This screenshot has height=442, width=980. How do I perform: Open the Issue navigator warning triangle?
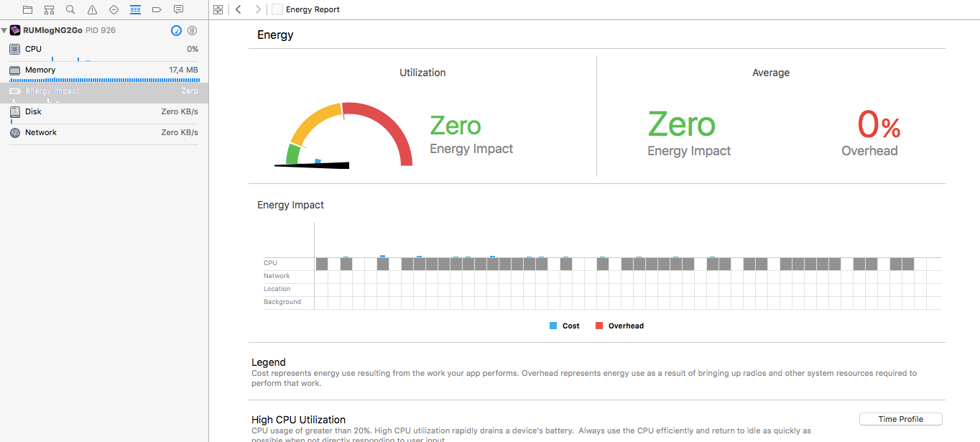point(92,9)
